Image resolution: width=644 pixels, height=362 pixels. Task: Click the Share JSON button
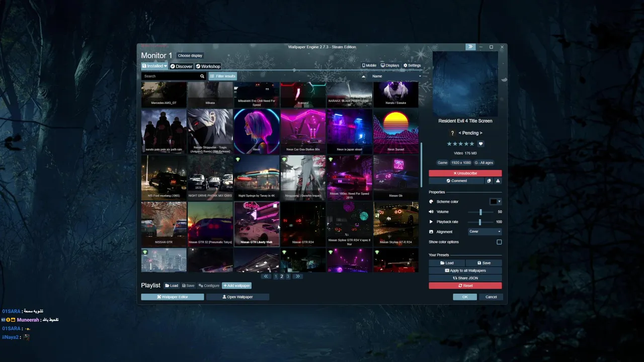[x=465, y=278]
